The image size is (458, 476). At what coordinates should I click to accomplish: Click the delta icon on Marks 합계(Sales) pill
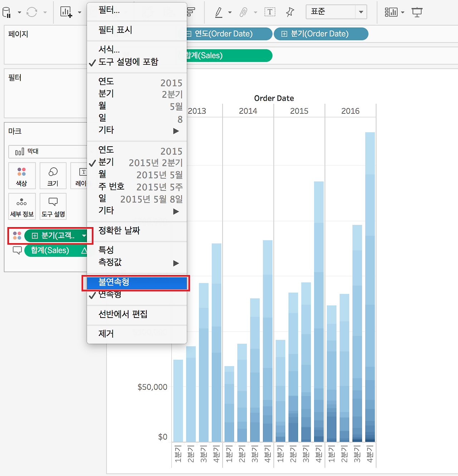[84, 250]
